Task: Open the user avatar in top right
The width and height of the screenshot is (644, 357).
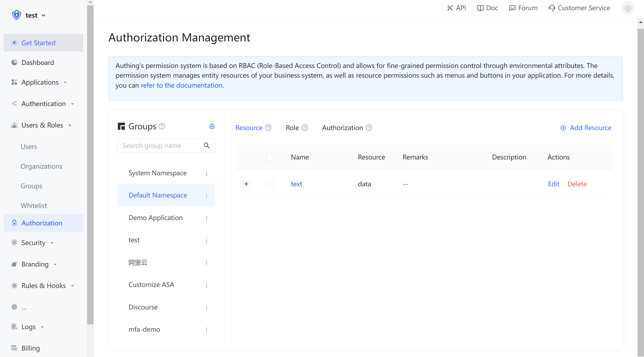Action: pos(628,8)
